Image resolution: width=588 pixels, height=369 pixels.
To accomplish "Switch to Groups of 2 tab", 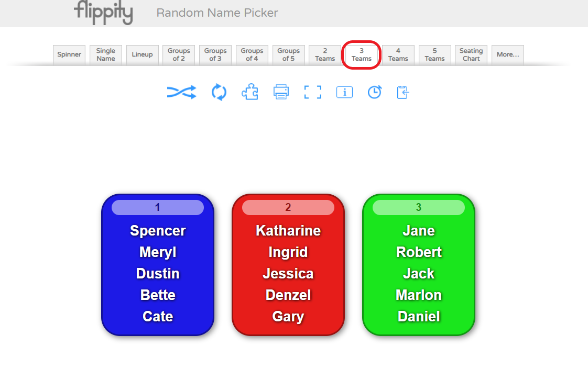I will (x=179, y=54).
